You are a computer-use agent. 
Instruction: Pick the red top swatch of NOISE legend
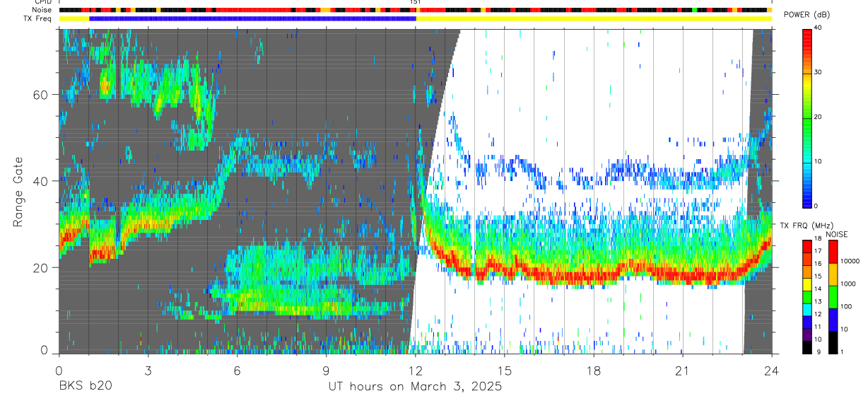coord(833,252)
